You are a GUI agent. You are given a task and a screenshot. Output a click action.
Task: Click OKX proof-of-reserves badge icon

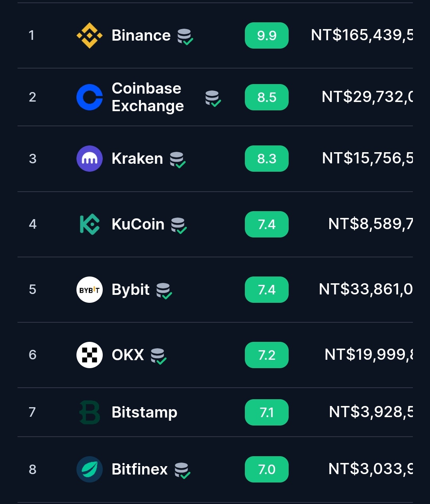pyautogui.click(x=158, y=356)
